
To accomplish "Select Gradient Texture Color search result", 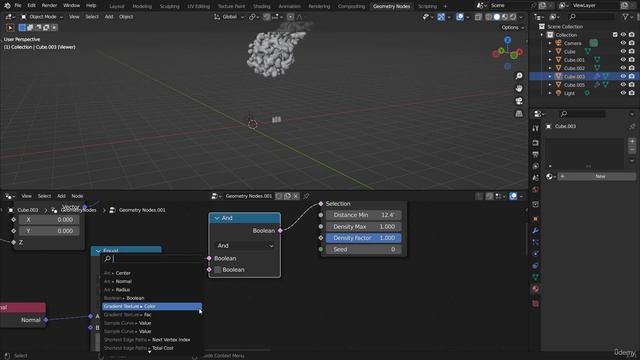I will click(x=152, y=307).
